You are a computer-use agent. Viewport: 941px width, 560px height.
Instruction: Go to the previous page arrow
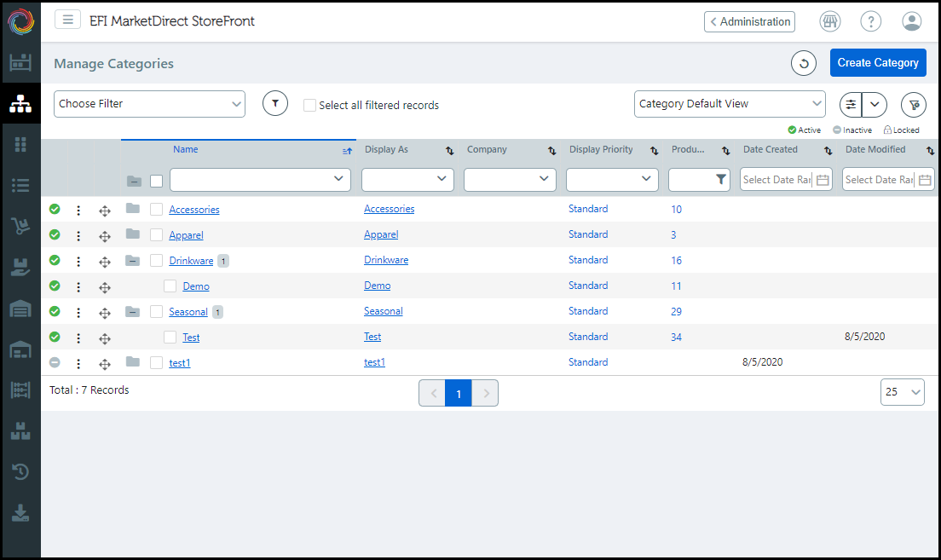tap(432, 394)
